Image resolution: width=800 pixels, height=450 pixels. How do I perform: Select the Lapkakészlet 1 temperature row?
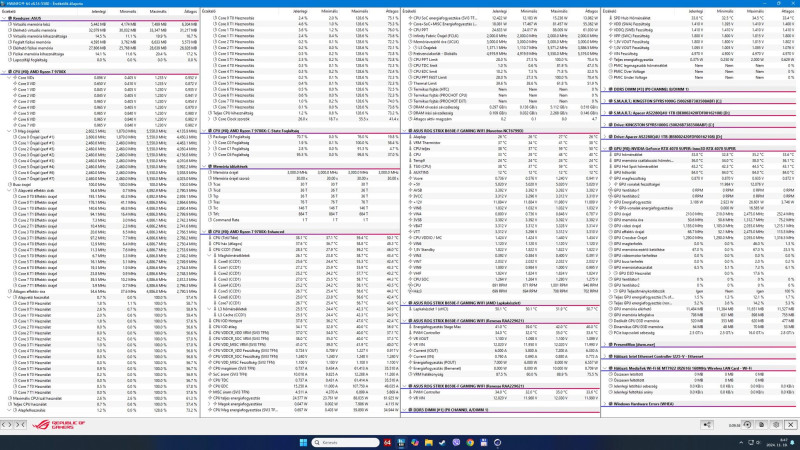(x=501, y=309)
